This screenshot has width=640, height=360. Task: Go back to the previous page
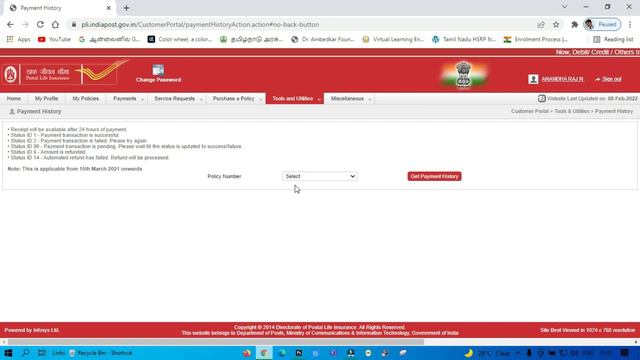pos(10,24)
